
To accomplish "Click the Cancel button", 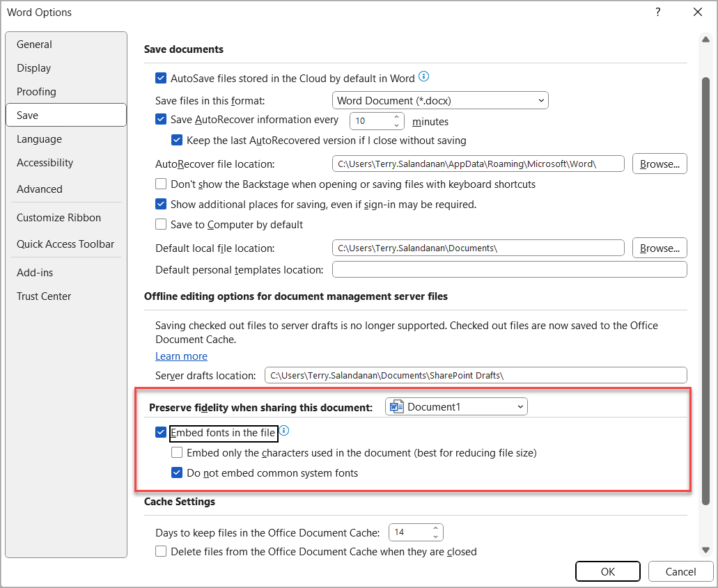I will 680,571.
